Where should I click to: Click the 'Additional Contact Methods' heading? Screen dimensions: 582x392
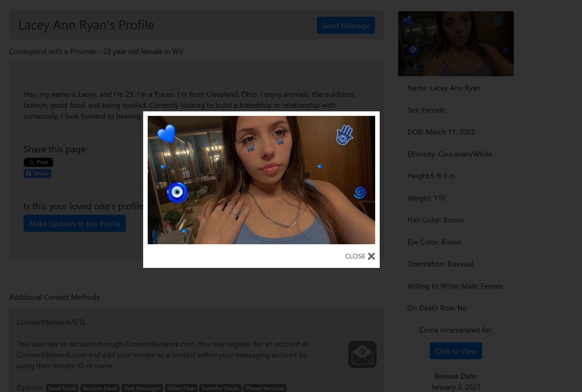point(54,297)
